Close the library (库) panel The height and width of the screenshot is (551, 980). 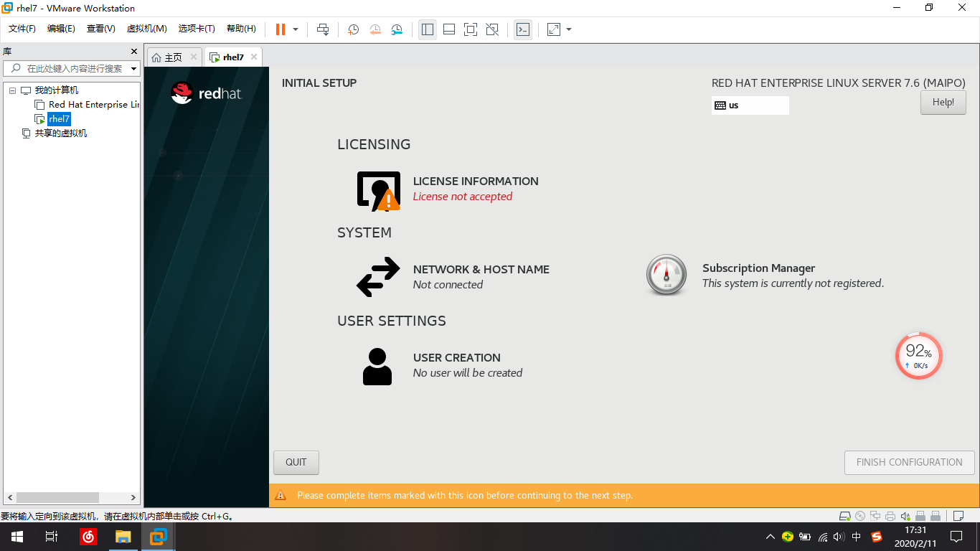[133, 52]
